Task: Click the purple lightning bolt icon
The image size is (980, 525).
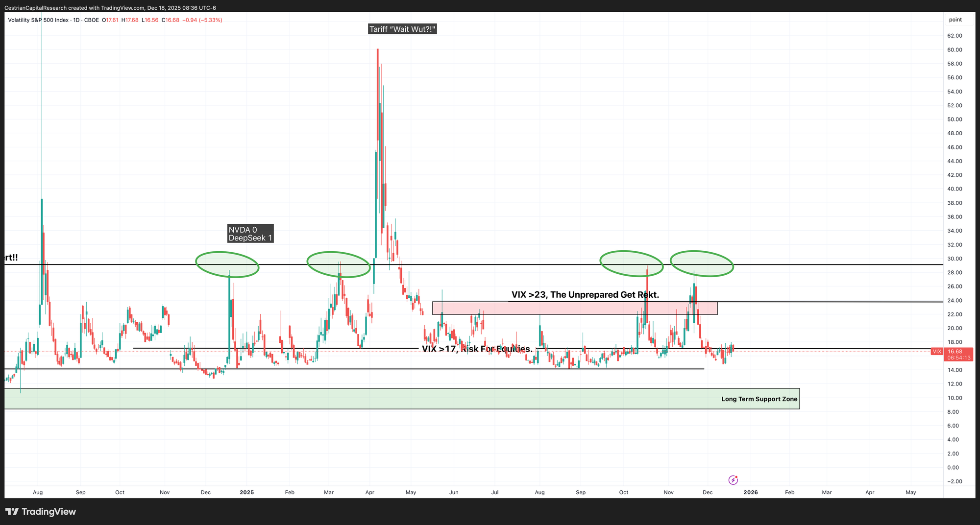Action: (x=733, y=480)
